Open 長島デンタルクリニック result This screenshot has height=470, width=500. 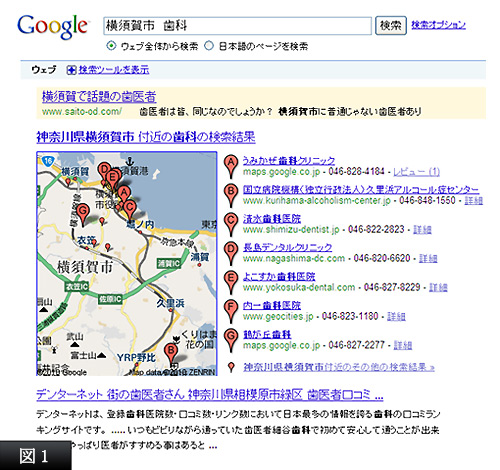tap(287, 248)
